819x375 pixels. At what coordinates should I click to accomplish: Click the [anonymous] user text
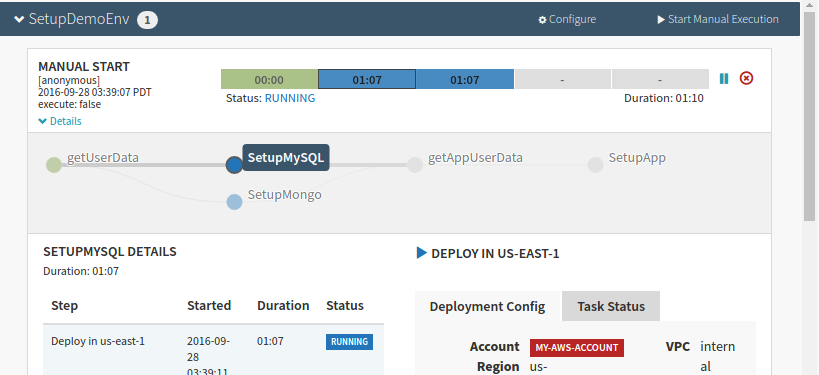point(69,80)
